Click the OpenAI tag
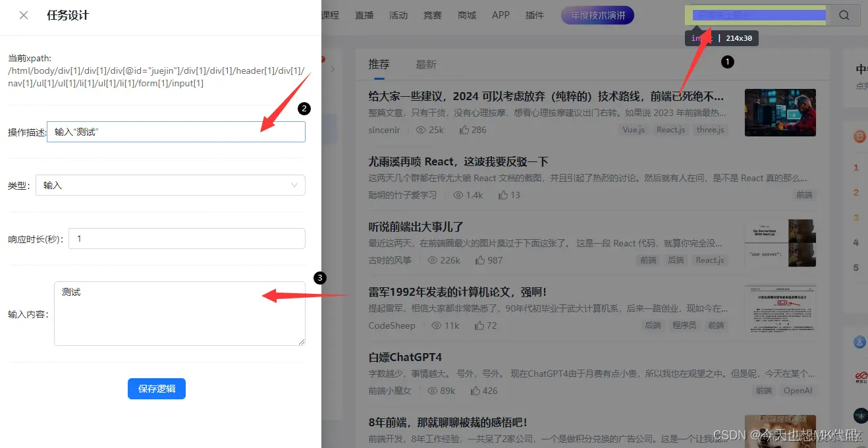This screenshot has height=448, width=868. click(x=798, y=390)
